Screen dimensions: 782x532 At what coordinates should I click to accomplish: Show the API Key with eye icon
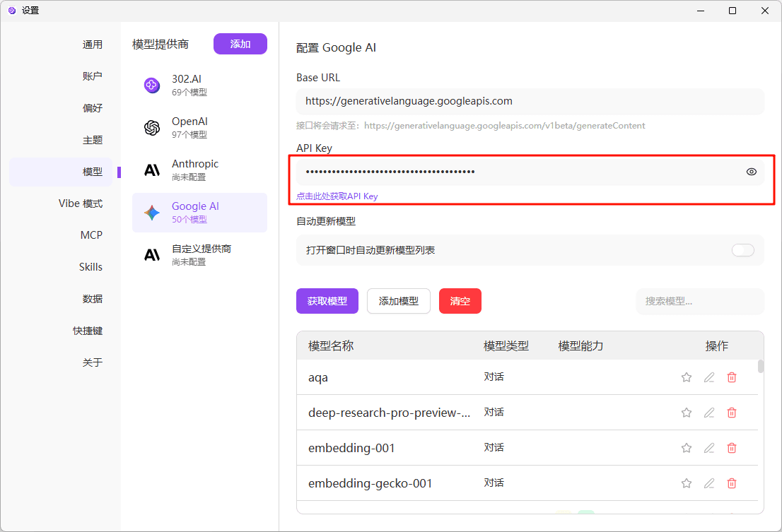751,172
